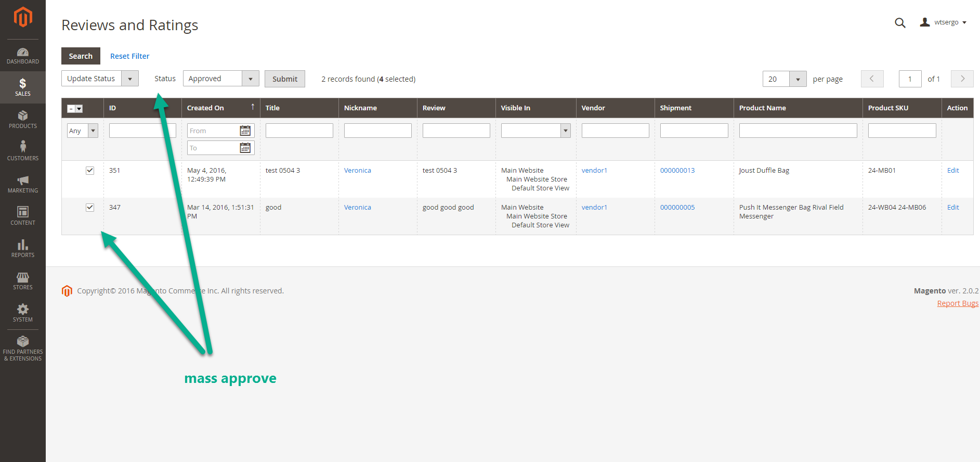The width and height of the screenshot is (980, 462).
Task: Select the 24-MB01 SKU cell
Action: point(882,170)
